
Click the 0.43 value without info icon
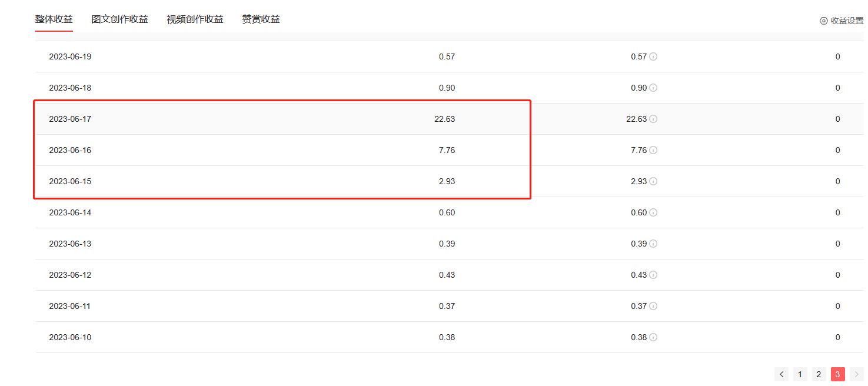click(447, 275)
